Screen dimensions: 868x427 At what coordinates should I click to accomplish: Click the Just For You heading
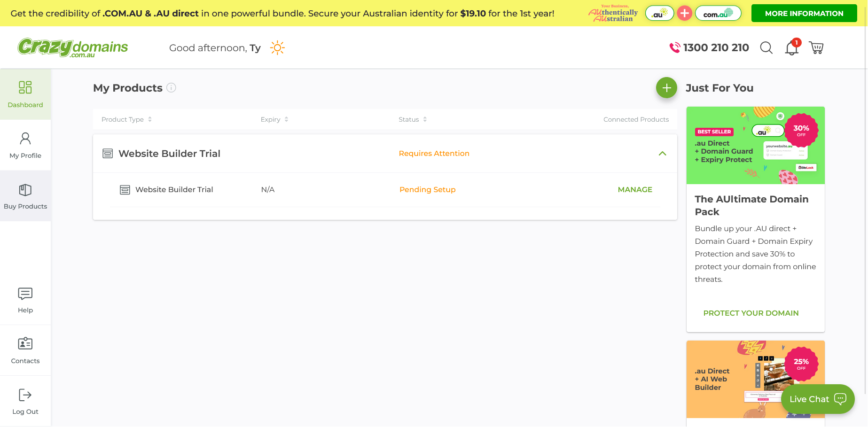pos(719,88)
